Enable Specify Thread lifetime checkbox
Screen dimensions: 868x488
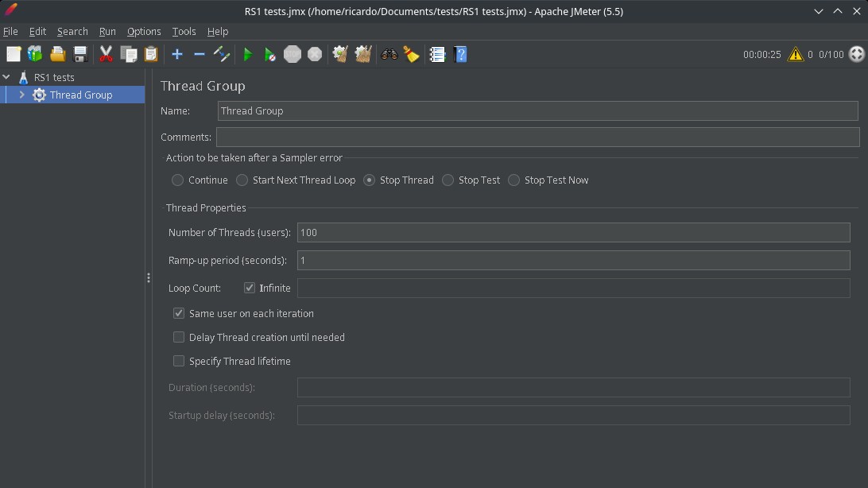tap(179, 361)
